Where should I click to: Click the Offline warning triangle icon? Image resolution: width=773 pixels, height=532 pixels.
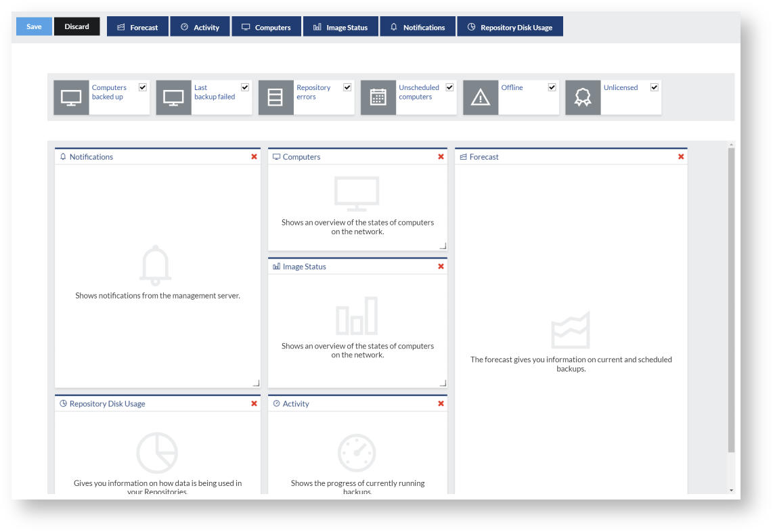pyautogui.click(x=481, y=97)
